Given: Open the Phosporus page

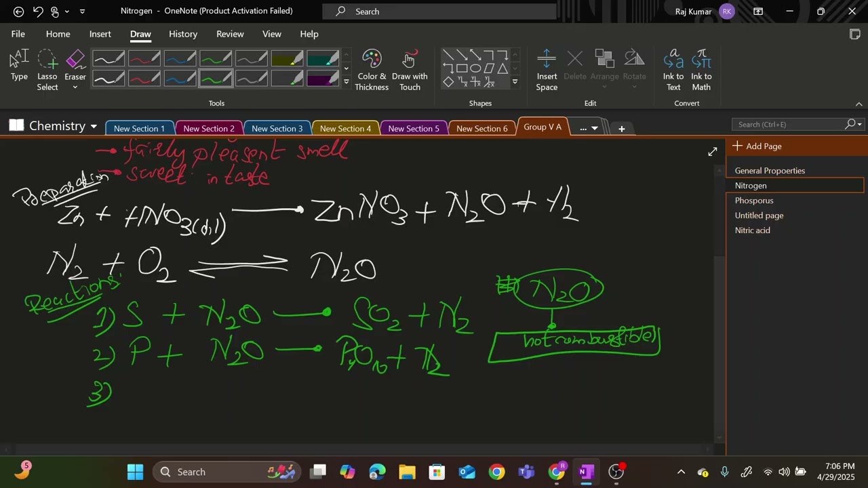Looking at the screenshot, I should click(x=795, y=201).
